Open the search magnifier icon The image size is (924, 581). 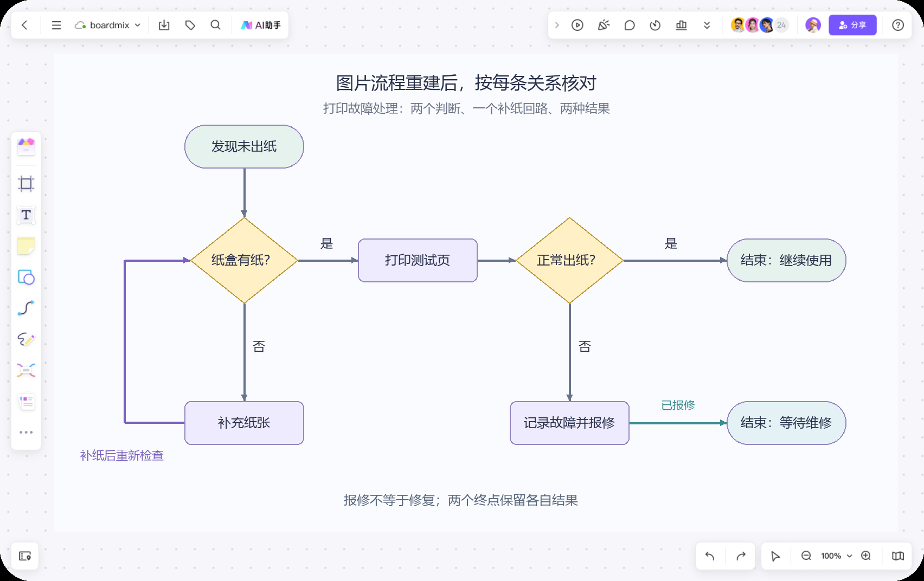coord(215,25)
